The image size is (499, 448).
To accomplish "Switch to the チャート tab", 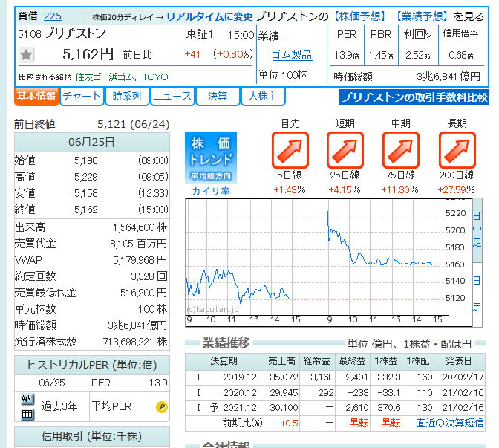I will [x=82, y=96].
